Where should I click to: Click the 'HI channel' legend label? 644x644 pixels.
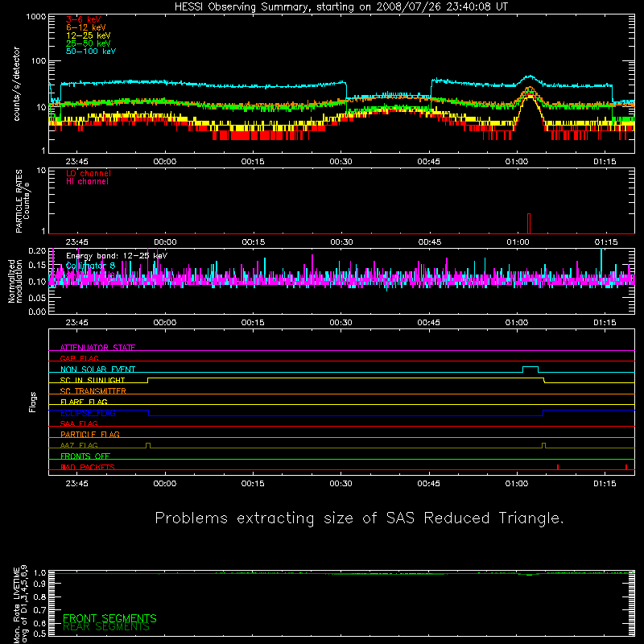click(87, 182)
